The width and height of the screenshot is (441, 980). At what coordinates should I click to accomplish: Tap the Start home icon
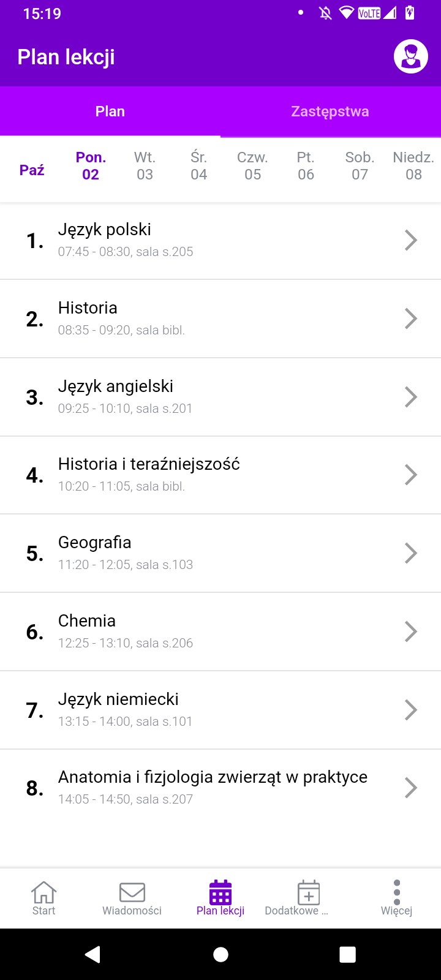[x=43, y=893]
